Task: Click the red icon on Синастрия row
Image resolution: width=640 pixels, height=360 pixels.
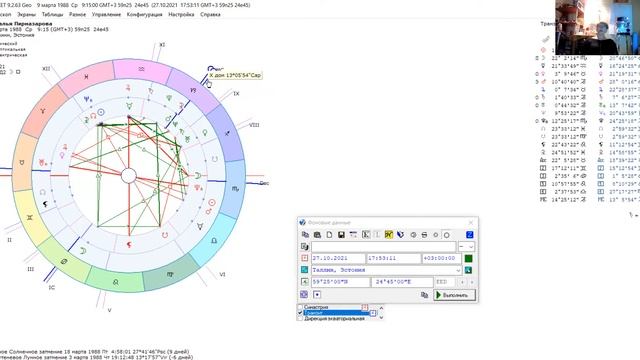Action: pyautogui.click(x=364, y=307)
